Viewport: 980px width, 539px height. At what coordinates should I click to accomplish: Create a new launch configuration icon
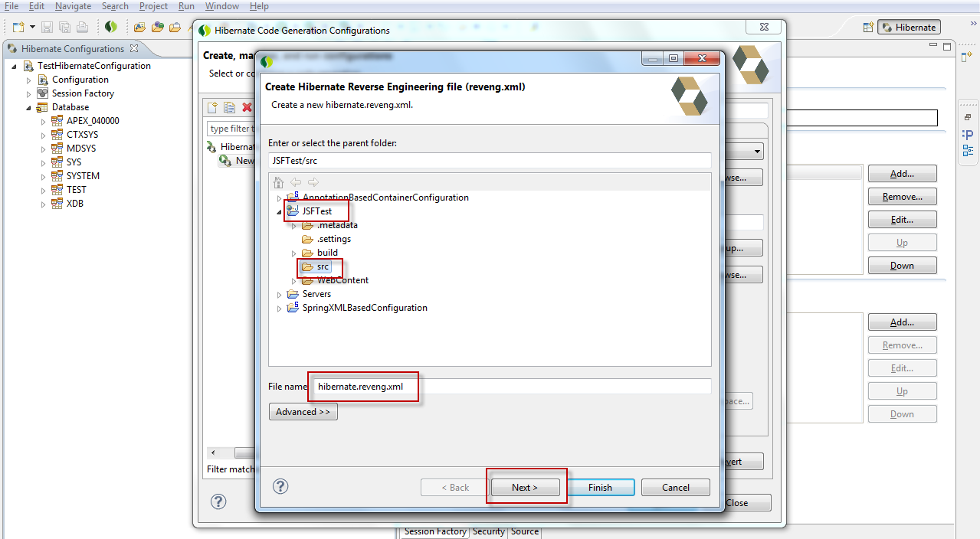point(211,107)
